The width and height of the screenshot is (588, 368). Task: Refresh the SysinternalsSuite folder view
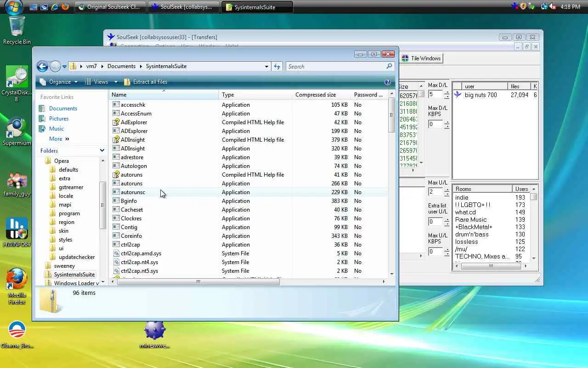[x=277, y=66]
